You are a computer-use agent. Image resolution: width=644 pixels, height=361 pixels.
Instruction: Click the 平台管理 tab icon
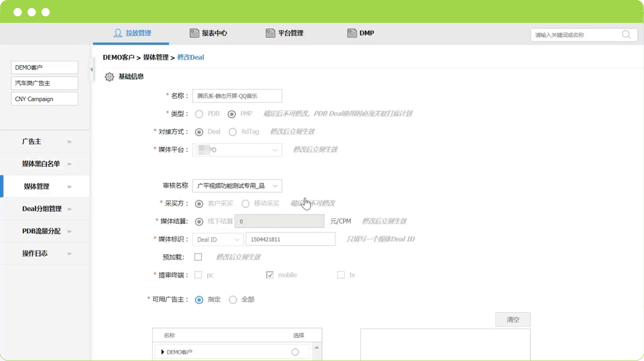(x=270, y=33)
